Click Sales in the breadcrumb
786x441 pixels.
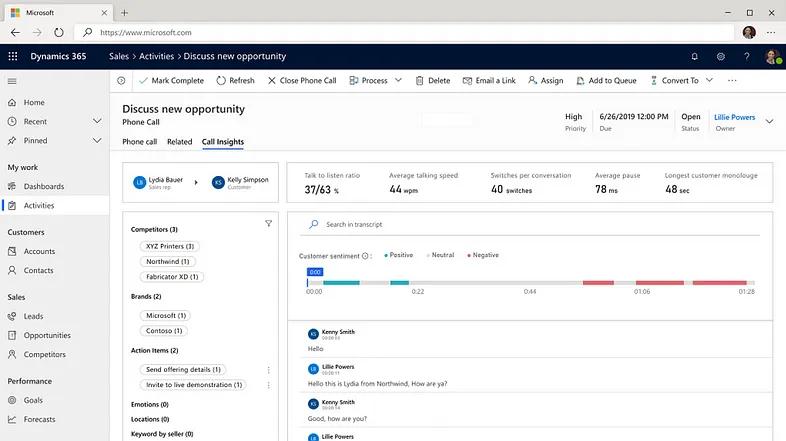(119, 56)
